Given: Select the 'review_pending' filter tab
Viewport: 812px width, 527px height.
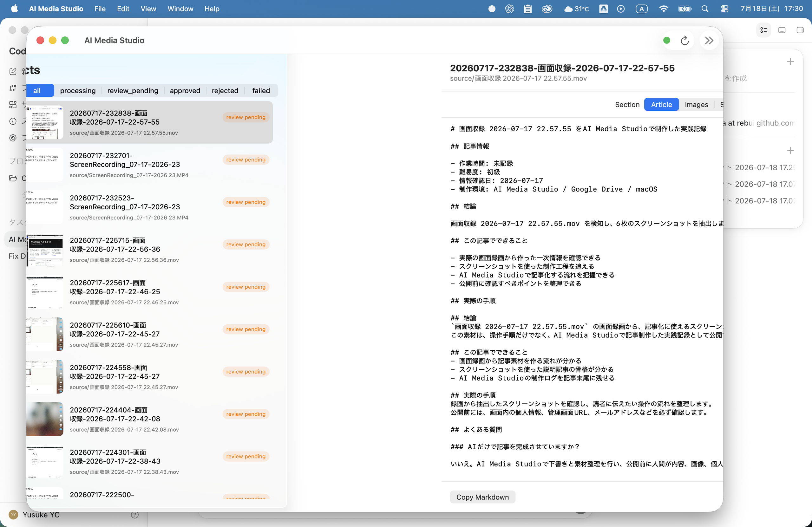Looking at the screenshot, I should 133,91.
